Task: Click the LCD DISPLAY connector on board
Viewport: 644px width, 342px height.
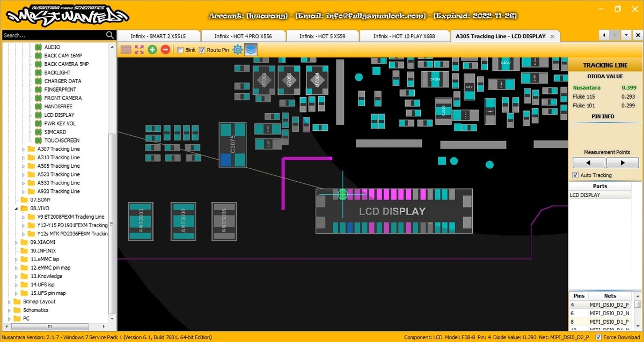Action: 394,211
